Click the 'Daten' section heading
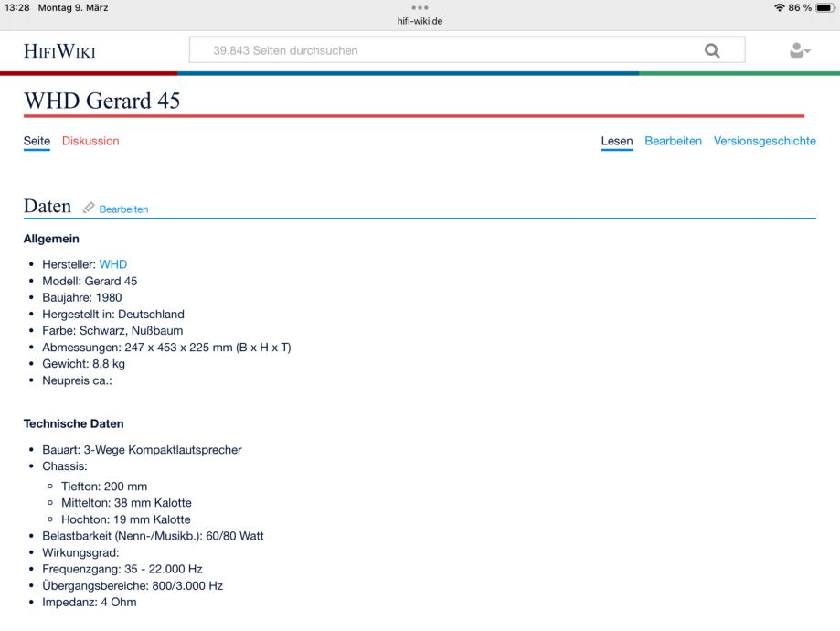840x631 pixels. 48,207
